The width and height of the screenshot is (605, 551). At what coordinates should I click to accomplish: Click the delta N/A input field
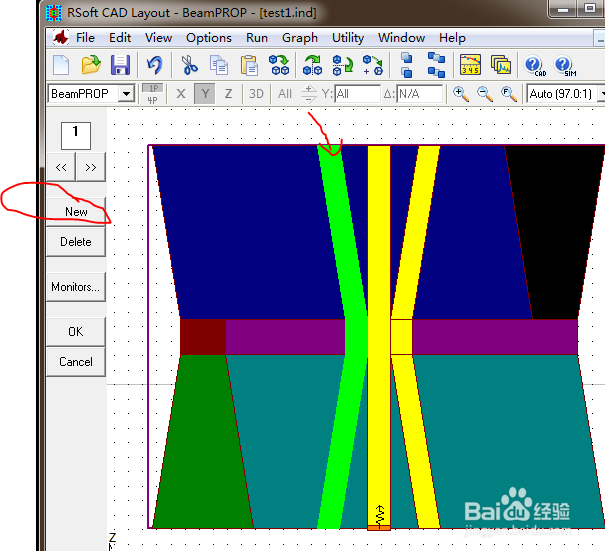tap(419, 94)
